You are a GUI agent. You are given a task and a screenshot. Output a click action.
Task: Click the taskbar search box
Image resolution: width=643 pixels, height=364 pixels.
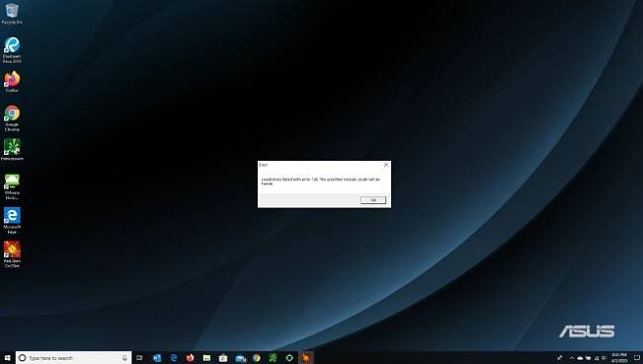(x=73, y=358)
